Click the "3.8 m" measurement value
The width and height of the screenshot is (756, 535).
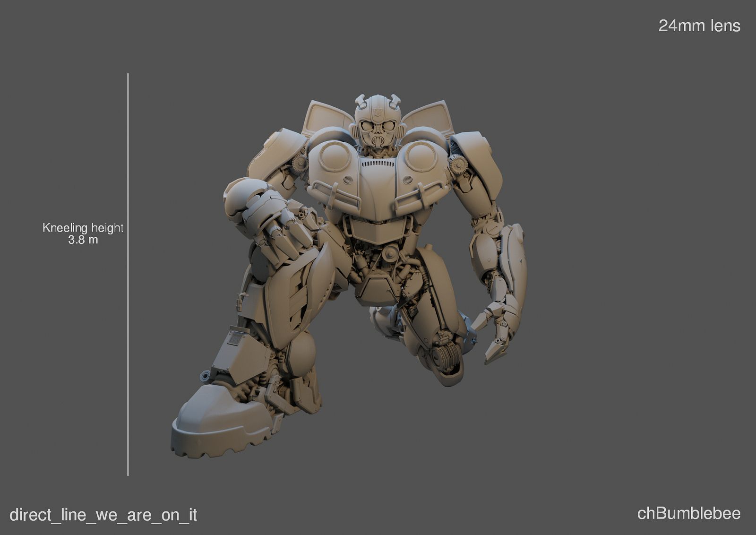point(83,240)
